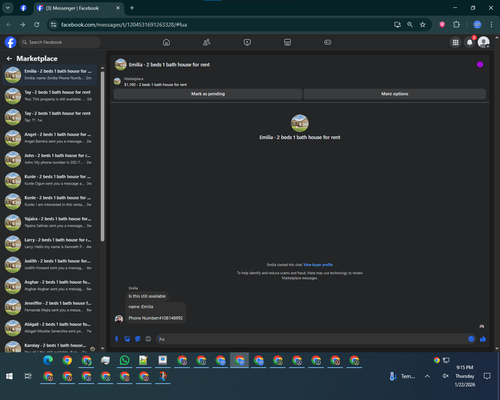Open the notifications bell icon
This screenshot has width=500, height=400.
pos(470,42)
